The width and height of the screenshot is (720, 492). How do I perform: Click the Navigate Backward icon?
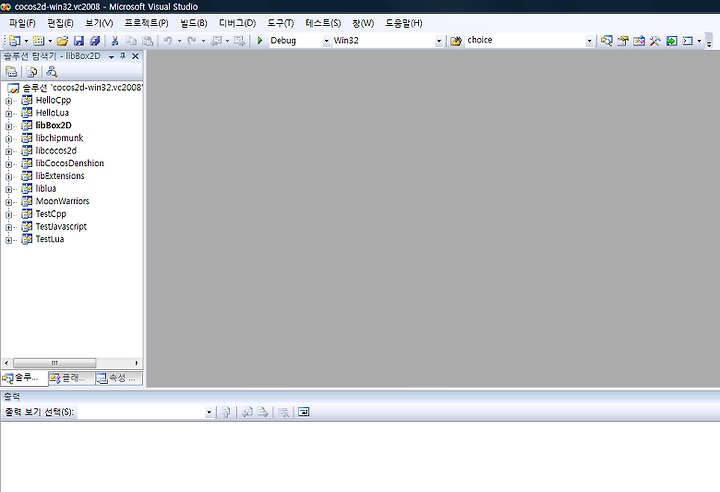pos(216,41)
